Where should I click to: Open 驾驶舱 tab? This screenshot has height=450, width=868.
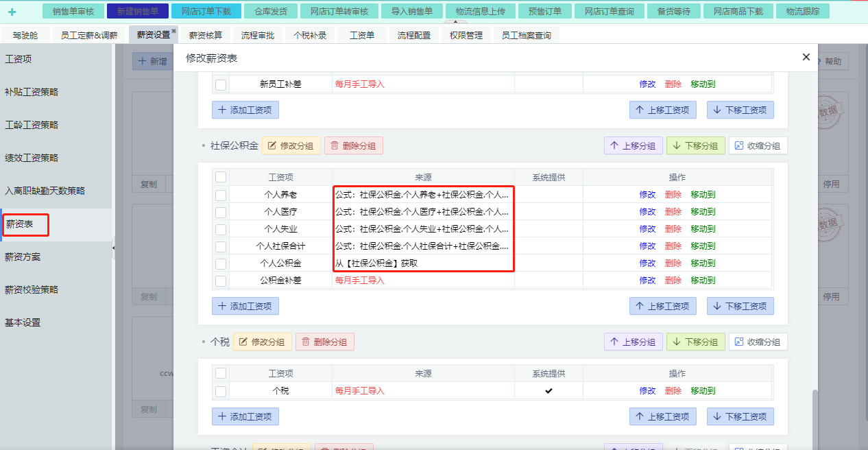tap(25, 36)
